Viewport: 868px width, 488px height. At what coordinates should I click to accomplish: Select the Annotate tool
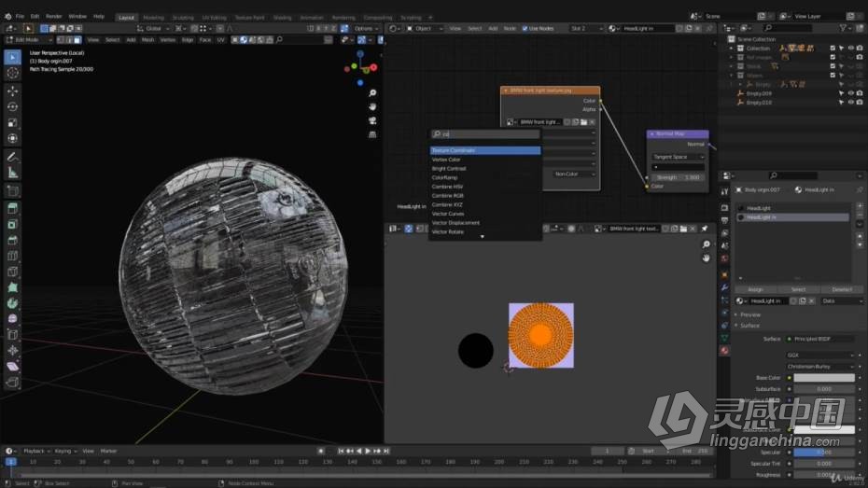(12, 157)
